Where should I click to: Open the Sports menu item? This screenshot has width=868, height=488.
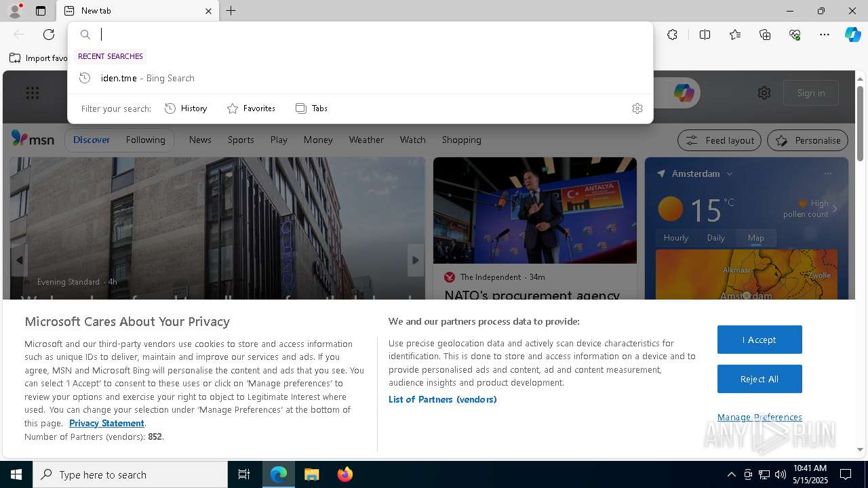pyautogui.click(x=241, y=140)
